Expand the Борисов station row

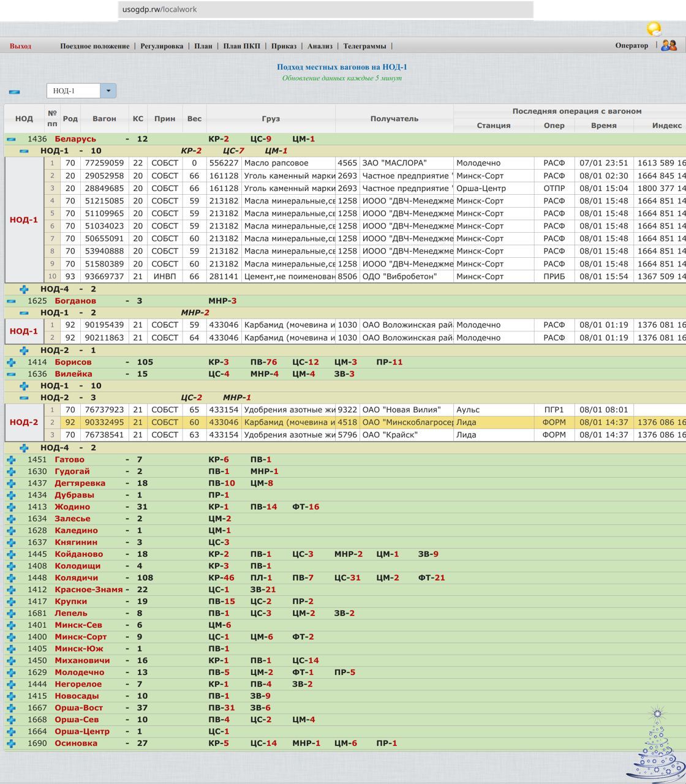(11, 362)
